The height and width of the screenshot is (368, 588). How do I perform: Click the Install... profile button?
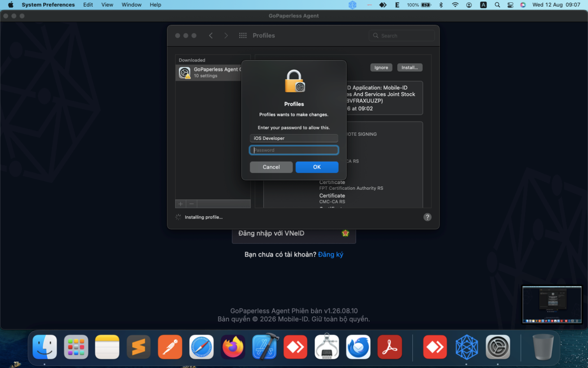tap(410, 68)
